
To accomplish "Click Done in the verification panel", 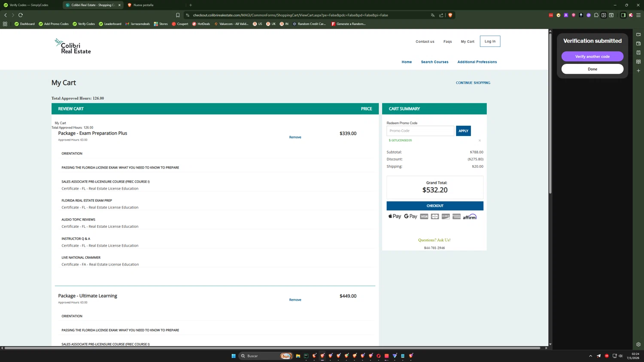I will click(592, 69).
